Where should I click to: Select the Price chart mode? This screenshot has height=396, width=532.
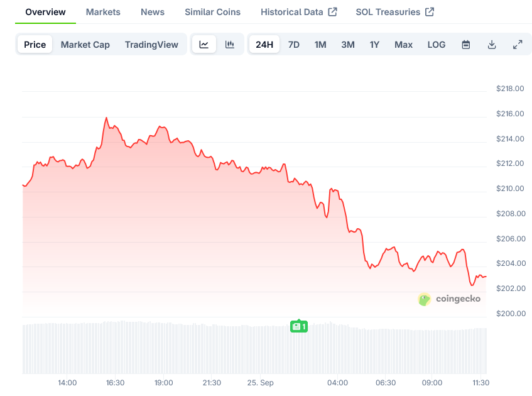35,45
